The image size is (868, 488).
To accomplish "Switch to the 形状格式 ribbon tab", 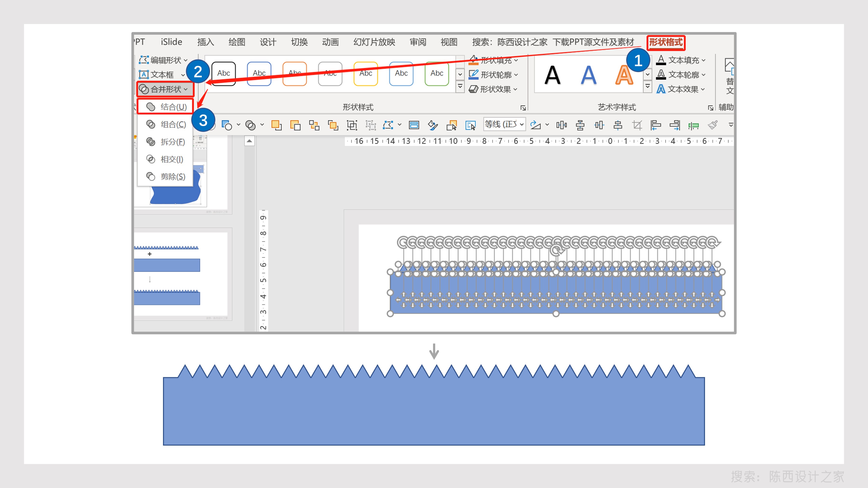I will [x=665, y=42].
